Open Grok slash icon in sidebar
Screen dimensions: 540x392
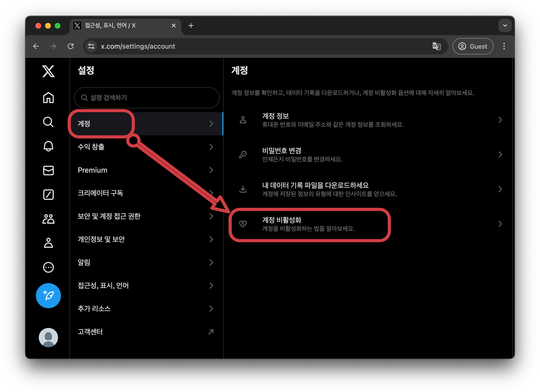[x=48, y=195]
